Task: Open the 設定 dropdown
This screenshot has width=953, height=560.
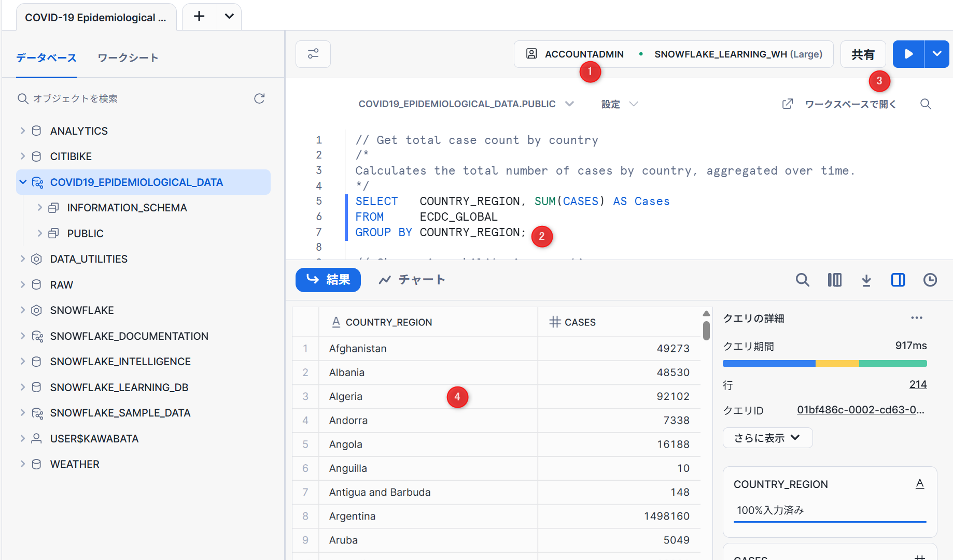Action: pyautogui.click(x=619, y=104)
